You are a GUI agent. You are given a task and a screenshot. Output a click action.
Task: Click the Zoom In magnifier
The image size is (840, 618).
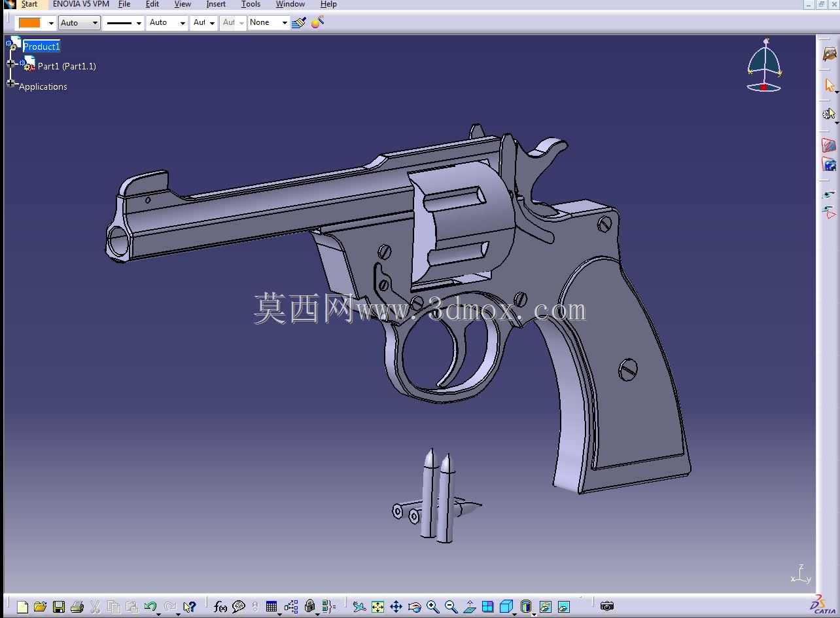[x=432, y=607]
